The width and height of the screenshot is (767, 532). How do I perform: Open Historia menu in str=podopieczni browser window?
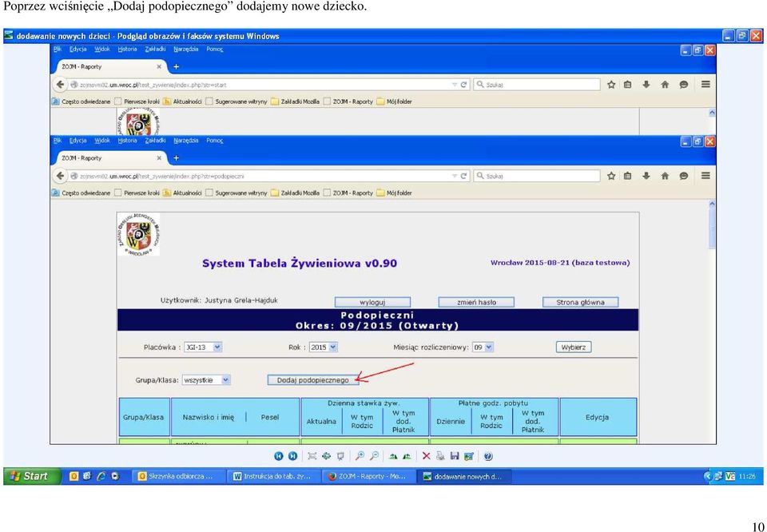pos(127,141)
